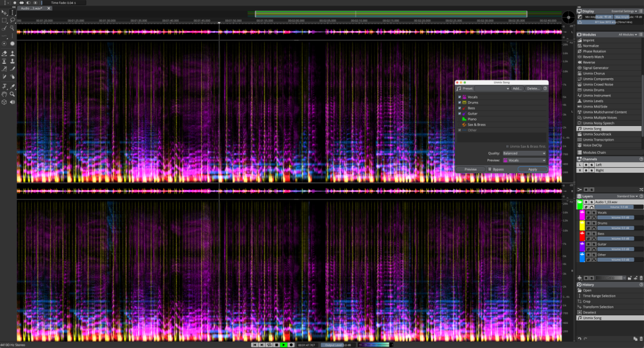The height and width of the screenshot is (348, 644).
Task: Select the Hand pan tool
Action: pyautogui.click(x=4, y=94)
